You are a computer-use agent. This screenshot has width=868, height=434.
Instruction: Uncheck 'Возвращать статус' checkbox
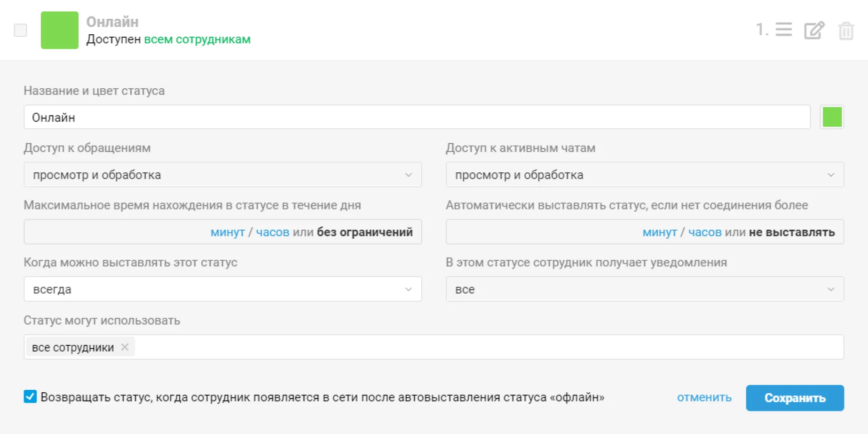click(x=30, y=396)
